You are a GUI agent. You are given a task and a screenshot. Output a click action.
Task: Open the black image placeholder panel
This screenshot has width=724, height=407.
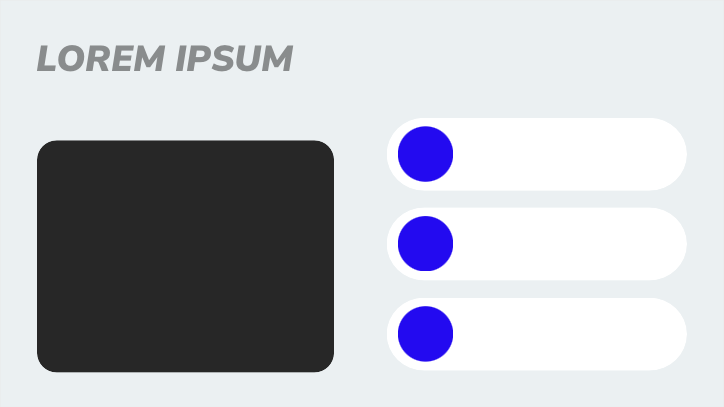click(185, 256)
